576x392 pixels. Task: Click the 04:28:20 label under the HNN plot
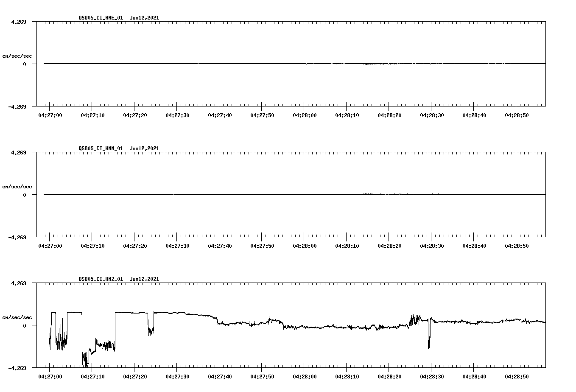coord(389,246)
